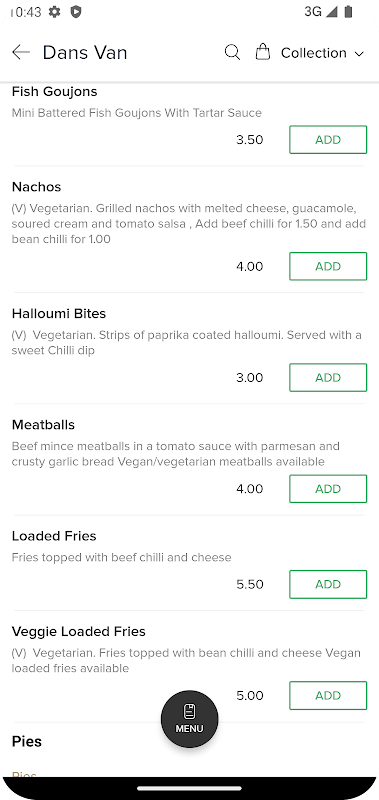
Task: Add Halloumi Bites to order
Action: [x=328, y=378]
